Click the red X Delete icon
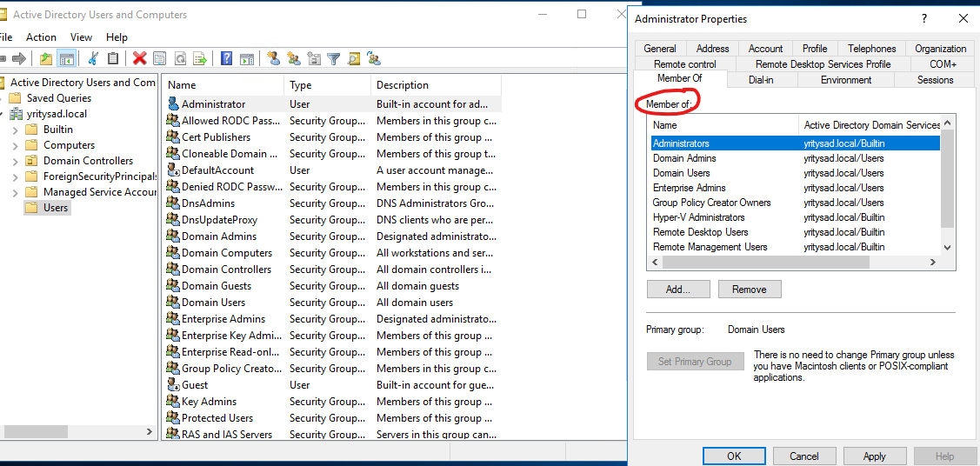The height and width of the screenshot is (466, 980). pos(140,59)
